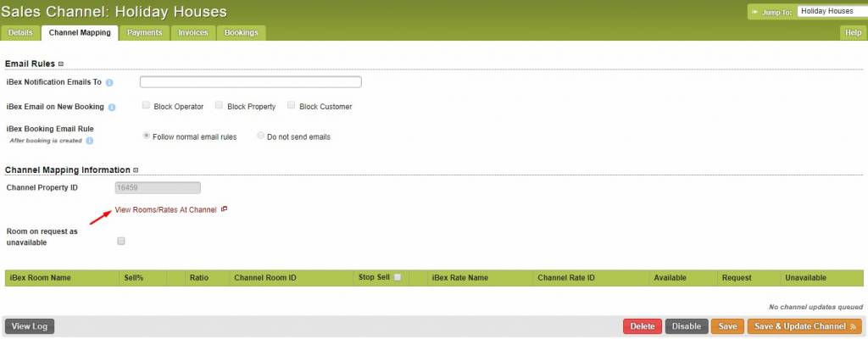Screen dimensions: 868x339
Task: Click the Help button
Action: coord(853,33)
